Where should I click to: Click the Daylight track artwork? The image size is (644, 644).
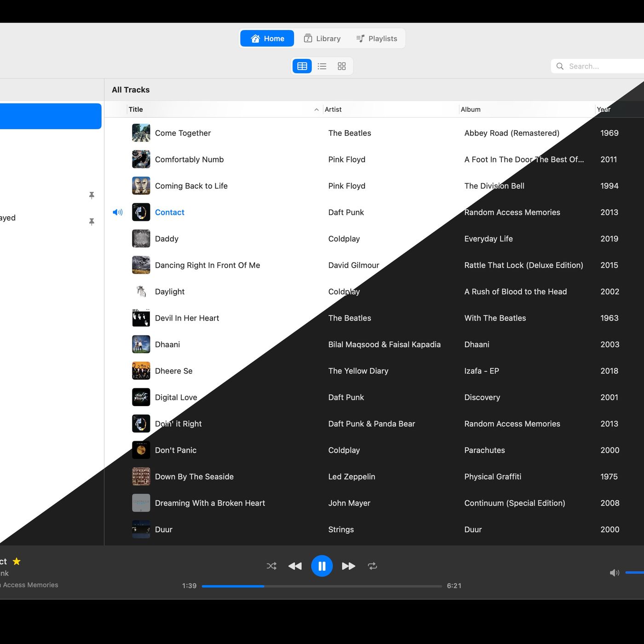click(x=141, y=292)
